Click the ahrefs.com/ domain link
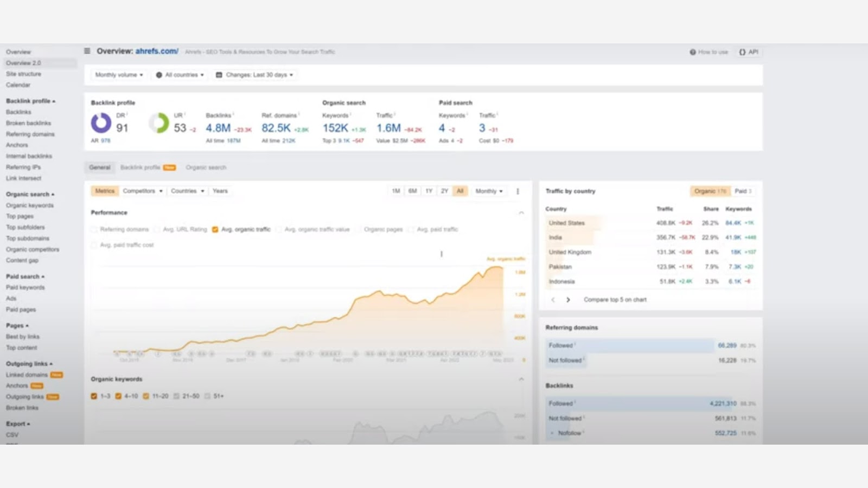This screenshot has width=868, height=488. (x=157, y=51)
